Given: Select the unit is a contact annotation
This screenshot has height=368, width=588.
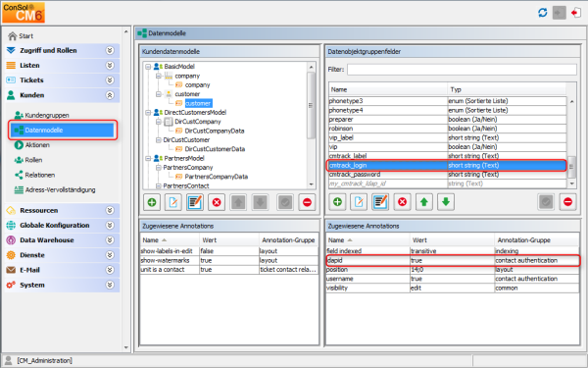Looking at the screenshot, I should [x=229, y=270].
